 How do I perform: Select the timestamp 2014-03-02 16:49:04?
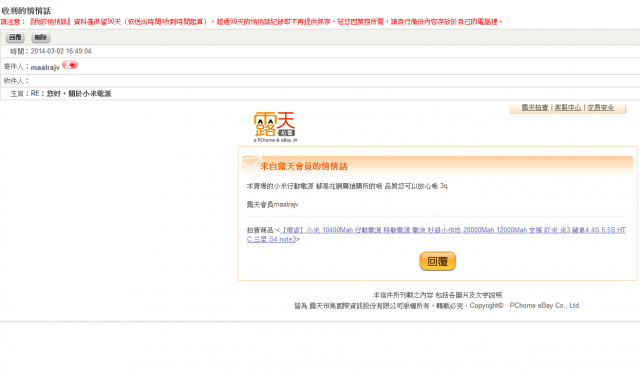[61, 51]
